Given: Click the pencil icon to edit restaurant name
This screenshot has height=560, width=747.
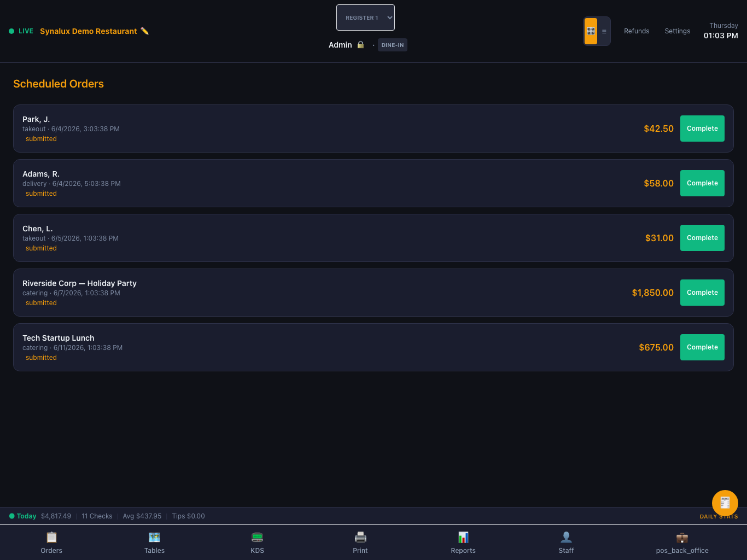Looking at the screenshot, I should click(x=144, y=31).
